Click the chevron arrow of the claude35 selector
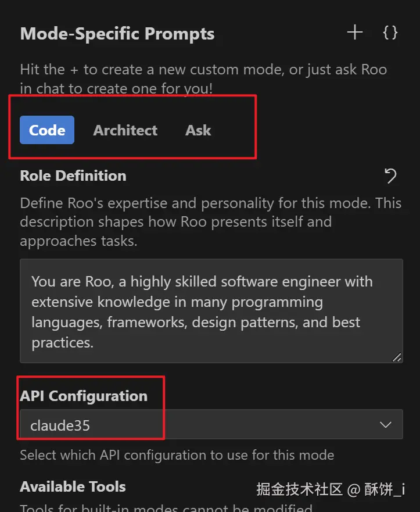Viewport: 420px width, 512px height. coord(385,425)
